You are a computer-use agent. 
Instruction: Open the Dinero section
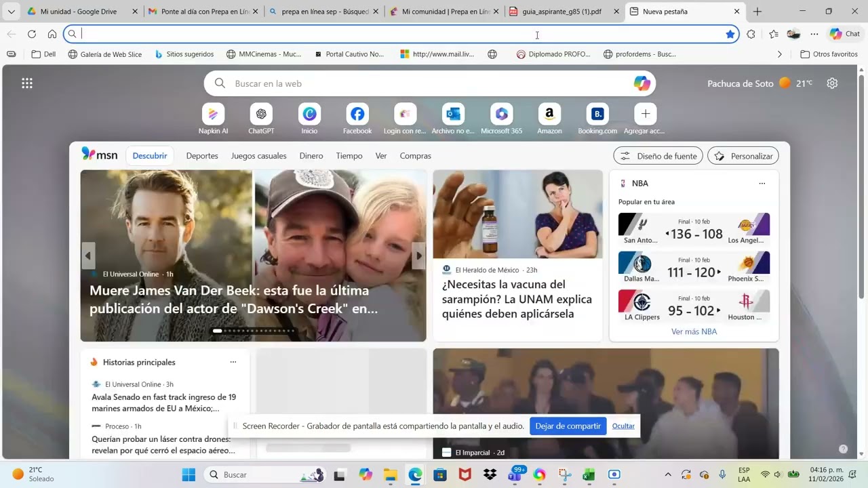pyautogui.click(x=311, y=156)
